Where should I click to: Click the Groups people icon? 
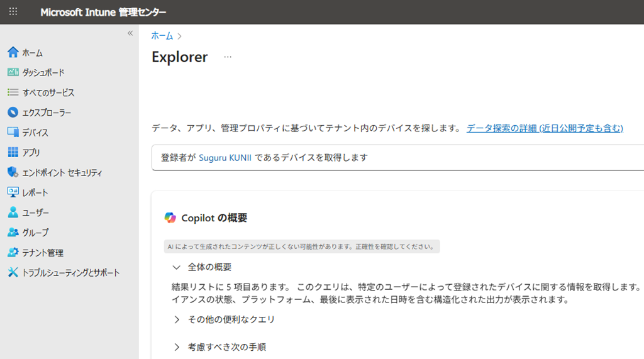click(13, 232)
